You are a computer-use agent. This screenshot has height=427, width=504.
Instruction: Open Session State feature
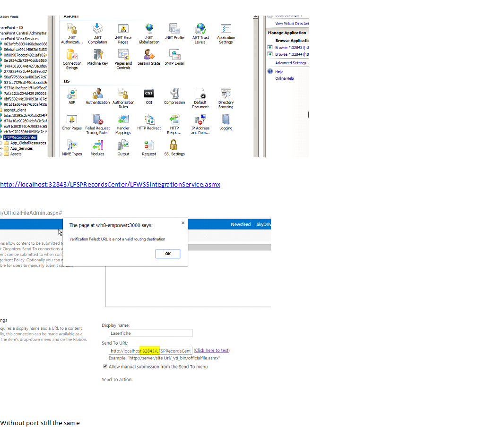(x=149, y=58)
